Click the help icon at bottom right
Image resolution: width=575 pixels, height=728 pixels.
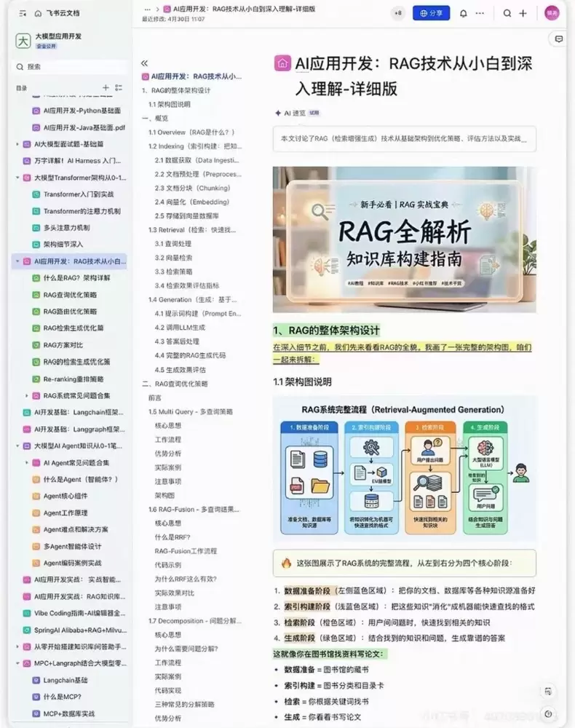(x=548, y=713)
